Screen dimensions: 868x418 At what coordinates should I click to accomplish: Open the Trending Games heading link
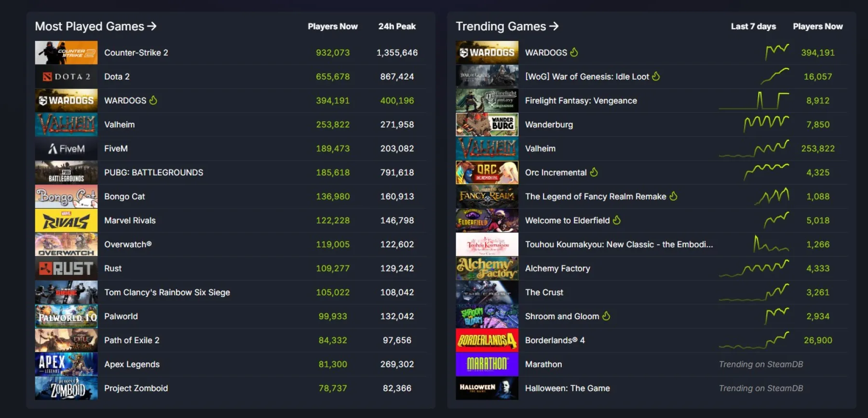coord(507,27)
